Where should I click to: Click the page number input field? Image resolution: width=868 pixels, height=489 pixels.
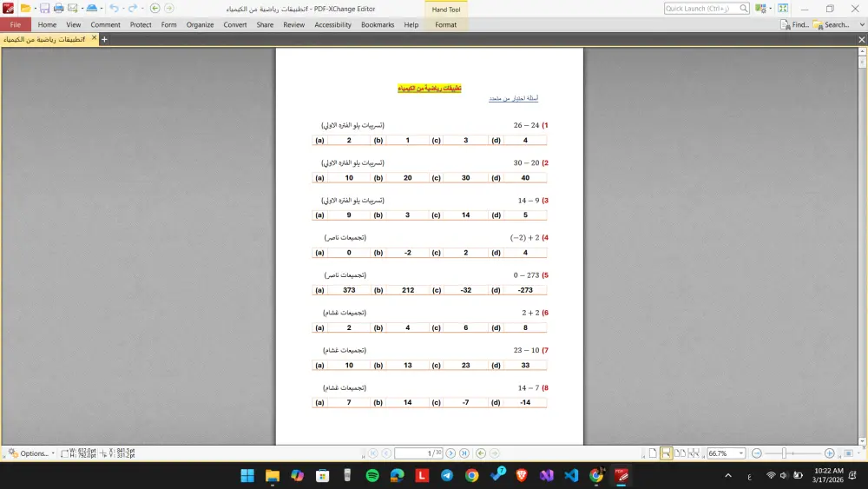pyautogui.click(x=418, y=453)
